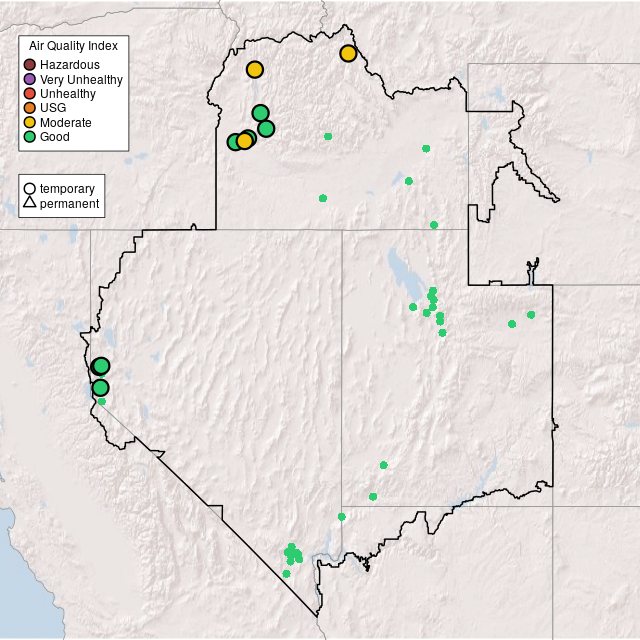Select the southernmost small green dot on the map
Image resolution: width=640 pixels, height=640 pixels.
(286, 573)
